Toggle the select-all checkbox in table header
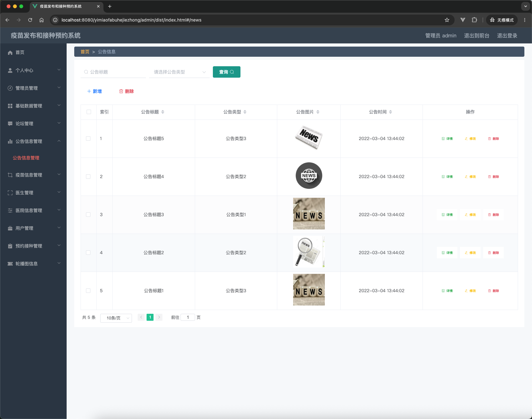532x419 pixels. [x=89, y=112]
